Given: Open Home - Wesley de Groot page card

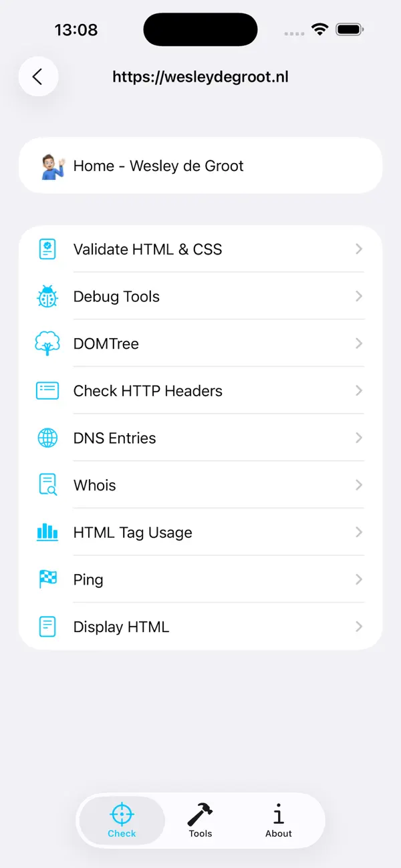Looking at the screenshot, I should [200, 165].
